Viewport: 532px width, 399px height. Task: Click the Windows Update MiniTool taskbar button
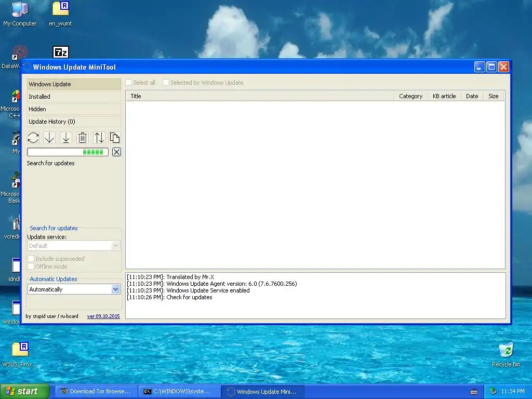263,392
